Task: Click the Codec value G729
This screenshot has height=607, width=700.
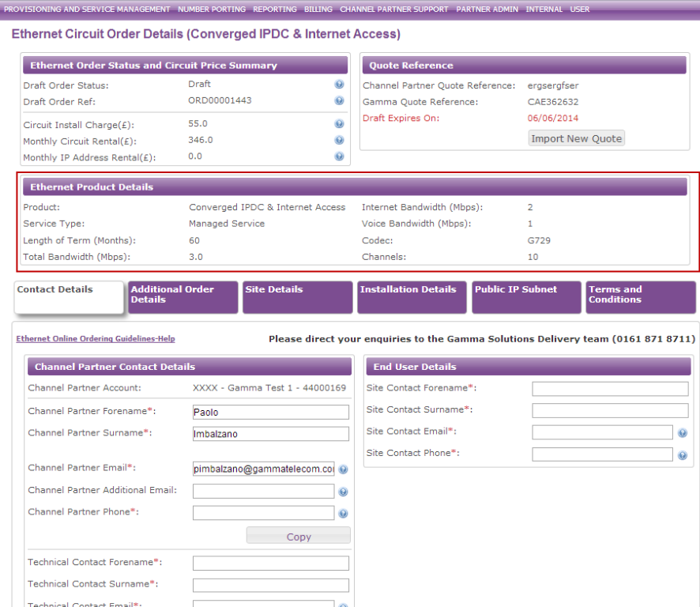Action: coord(539,240)
